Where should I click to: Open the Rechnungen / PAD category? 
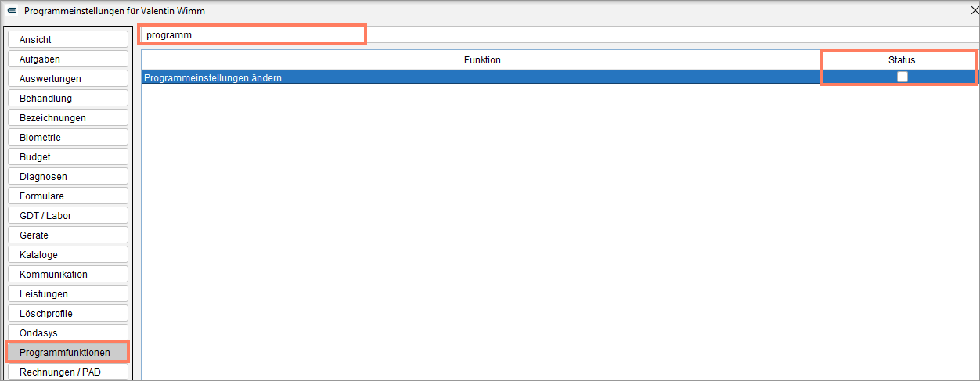[x=68, y=372]
